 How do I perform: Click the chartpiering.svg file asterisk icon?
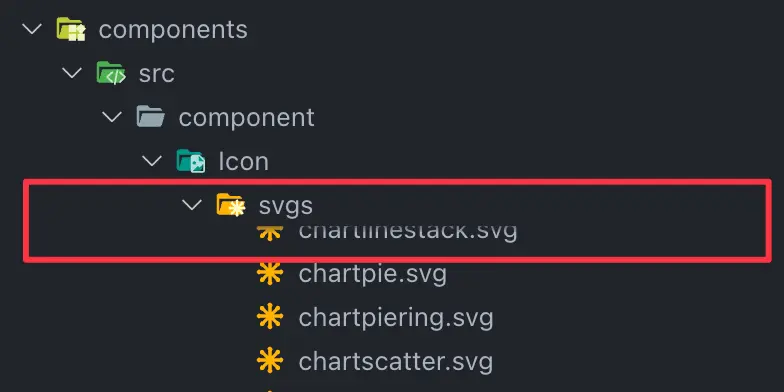[270, 317]
